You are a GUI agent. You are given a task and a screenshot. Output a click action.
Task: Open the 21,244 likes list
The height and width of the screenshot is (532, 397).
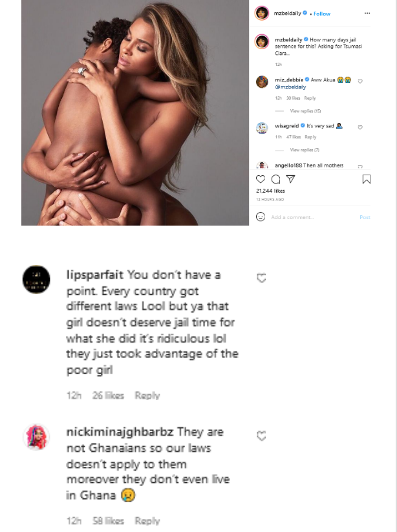[x=270, y=191]
